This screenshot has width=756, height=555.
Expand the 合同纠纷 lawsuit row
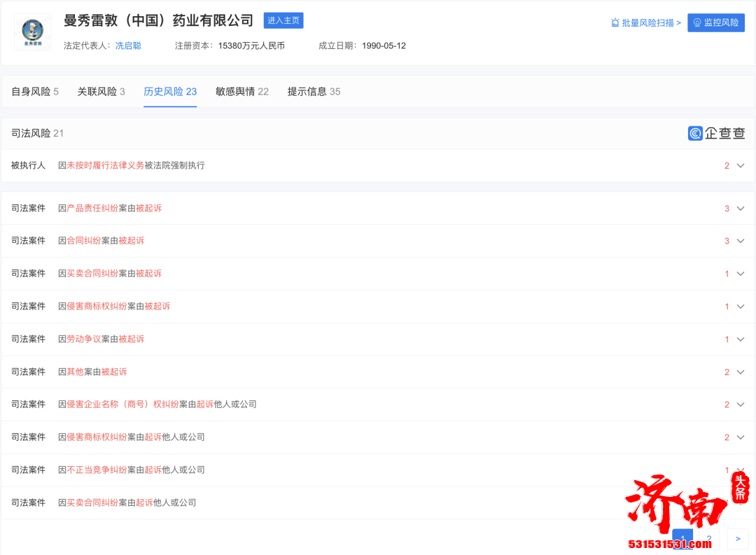(x=739, y=241)
